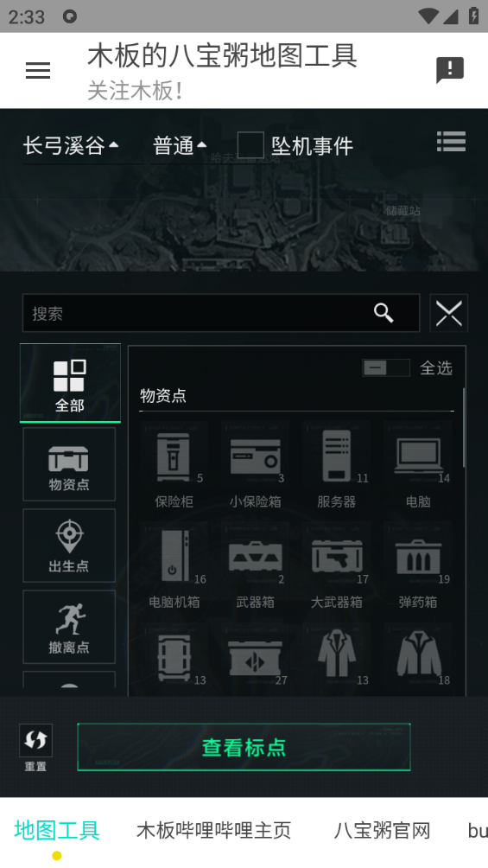Select the 保险柜 safe icon
This screenshot has width=488, height=868.
point(174,457)
